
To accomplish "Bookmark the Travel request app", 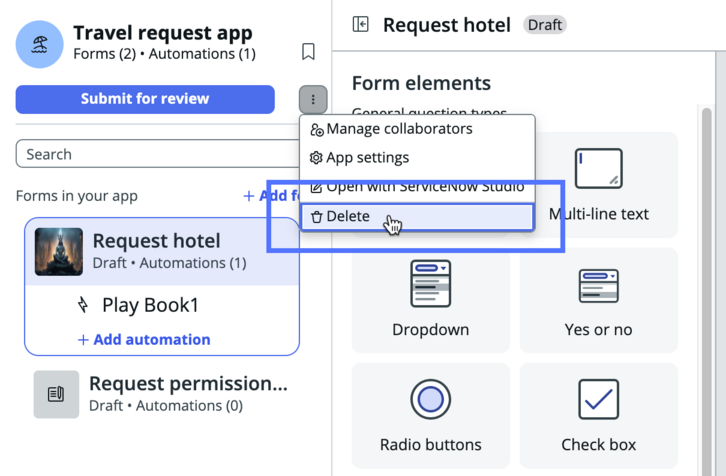I will (x=308, y=51).
